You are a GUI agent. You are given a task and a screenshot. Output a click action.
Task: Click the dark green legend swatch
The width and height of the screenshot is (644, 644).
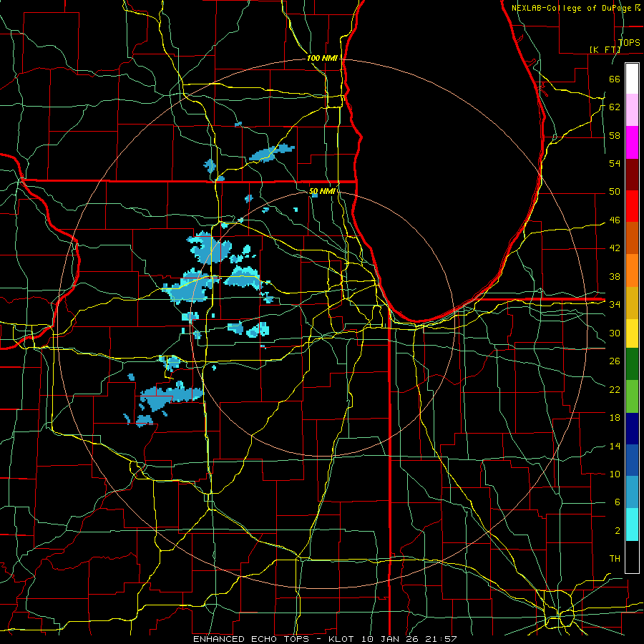pos(632,364)
